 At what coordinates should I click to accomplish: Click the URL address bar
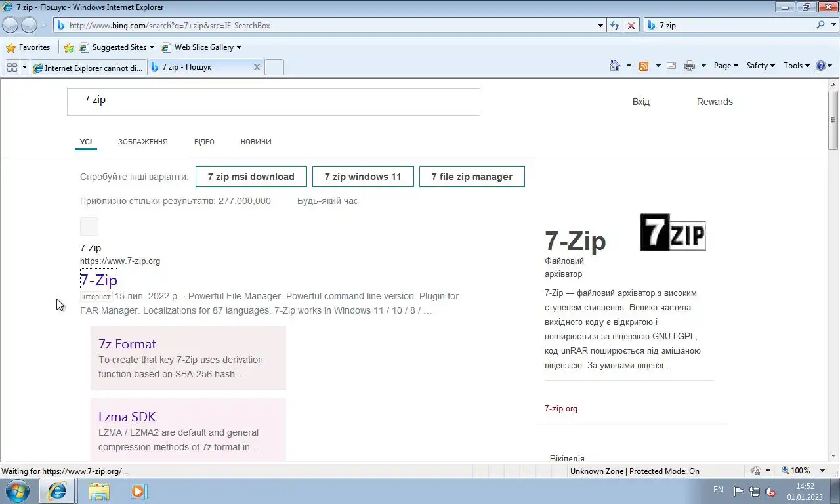(325, 26)
